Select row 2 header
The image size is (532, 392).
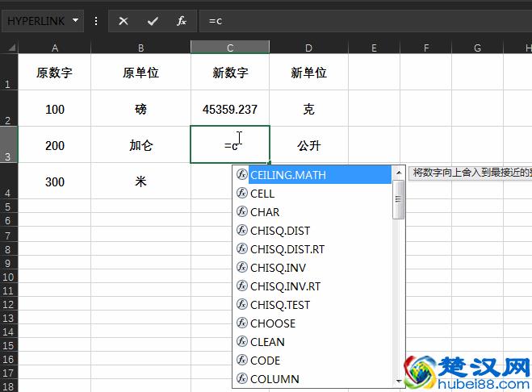click(x=9, y=108)
